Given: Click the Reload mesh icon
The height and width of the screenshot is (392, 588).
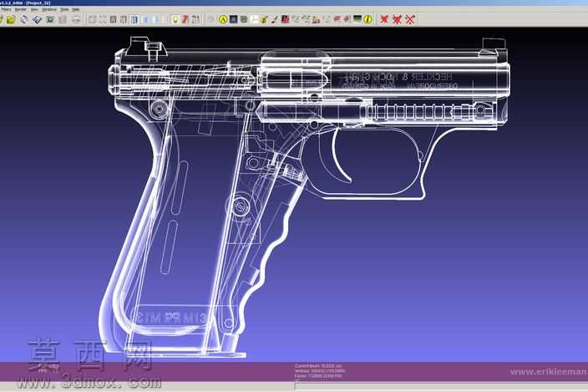Looking at the screenshot, I should 24,19.
